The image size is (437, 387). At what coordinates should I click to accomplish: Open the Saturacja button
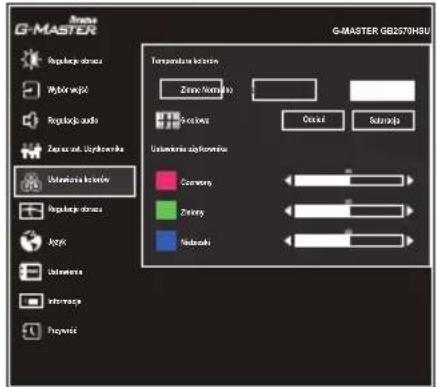384,120
